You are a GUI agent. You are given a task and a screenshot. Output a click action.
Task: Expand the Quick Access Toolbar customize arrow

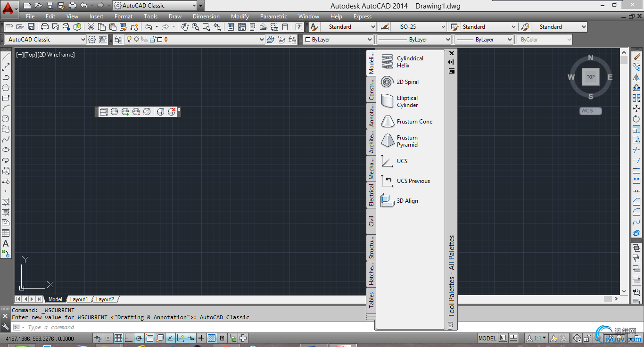point(201,6)
